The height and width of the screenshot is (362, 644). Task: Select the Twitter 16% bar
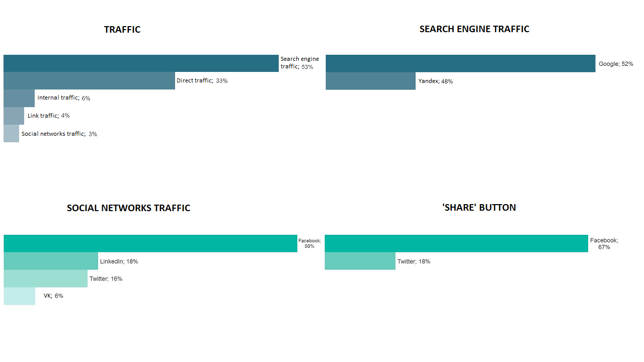point(45,279)
